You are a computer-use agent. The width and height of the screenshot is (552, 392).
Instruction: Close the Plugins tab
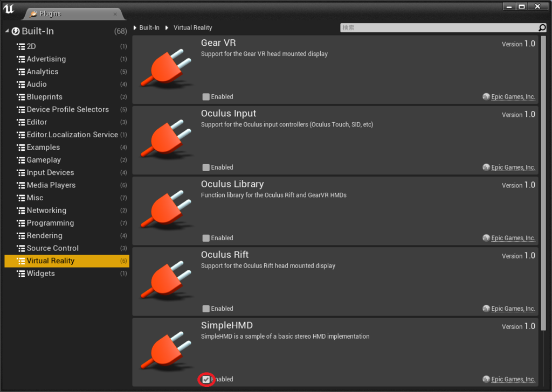click(x=115, y=14)
